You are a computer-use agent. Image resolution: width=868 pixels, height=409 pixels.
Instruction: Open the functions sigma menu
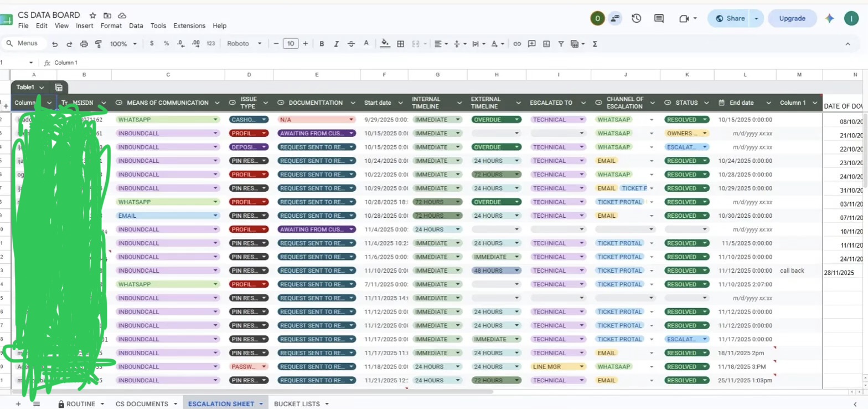(595, 44)
